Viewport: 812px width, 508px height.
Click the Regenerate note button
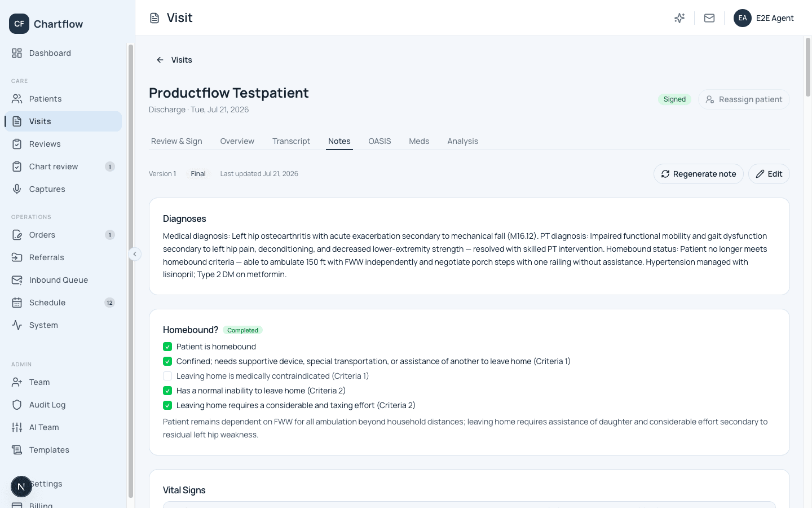[x=699, y=174]
